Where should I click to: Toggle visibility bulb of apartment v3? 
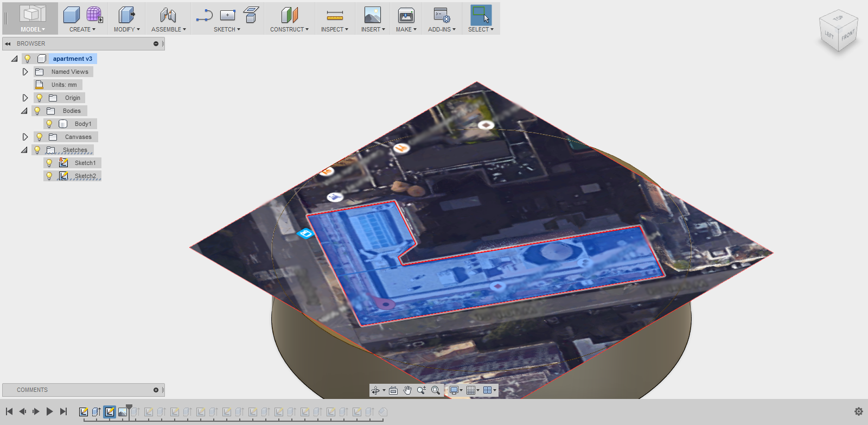28,59
